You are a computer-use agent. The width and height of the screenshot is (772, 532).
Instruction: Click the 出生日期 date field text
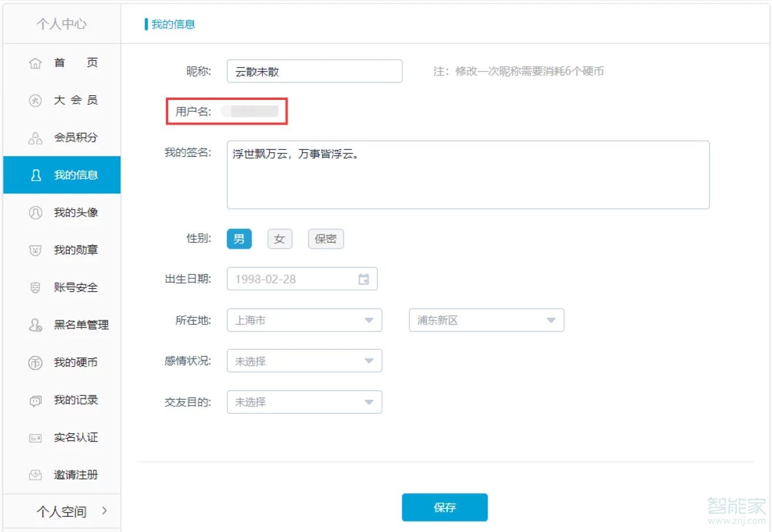pyautogui.click(x=265, y=279)
